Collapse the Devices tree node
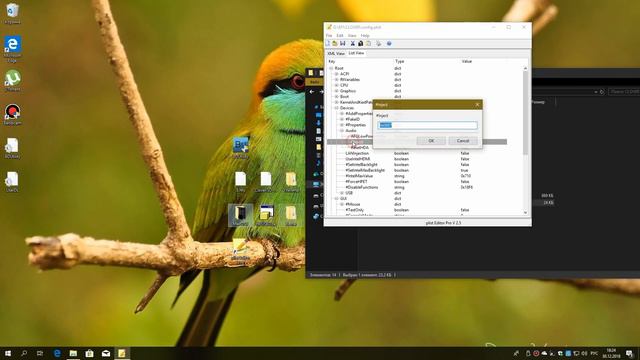 coord(337,108)
